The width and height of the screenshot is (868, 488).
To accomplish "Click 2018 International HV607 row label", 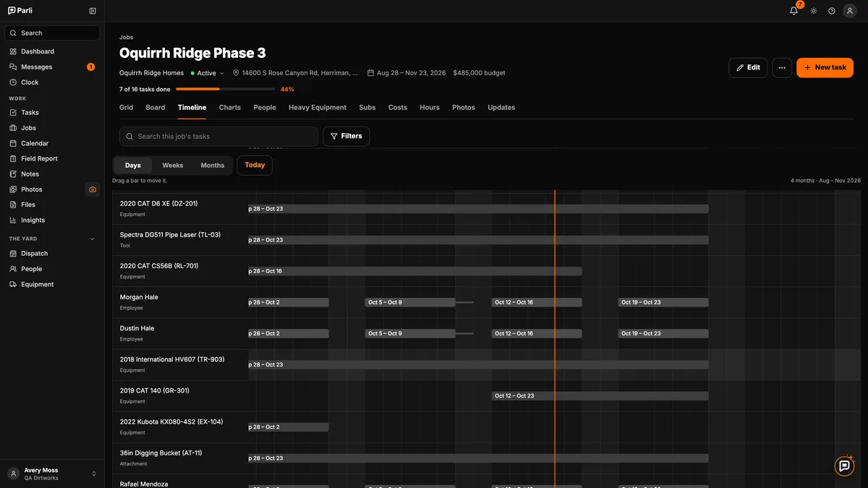I will point(172,359).
